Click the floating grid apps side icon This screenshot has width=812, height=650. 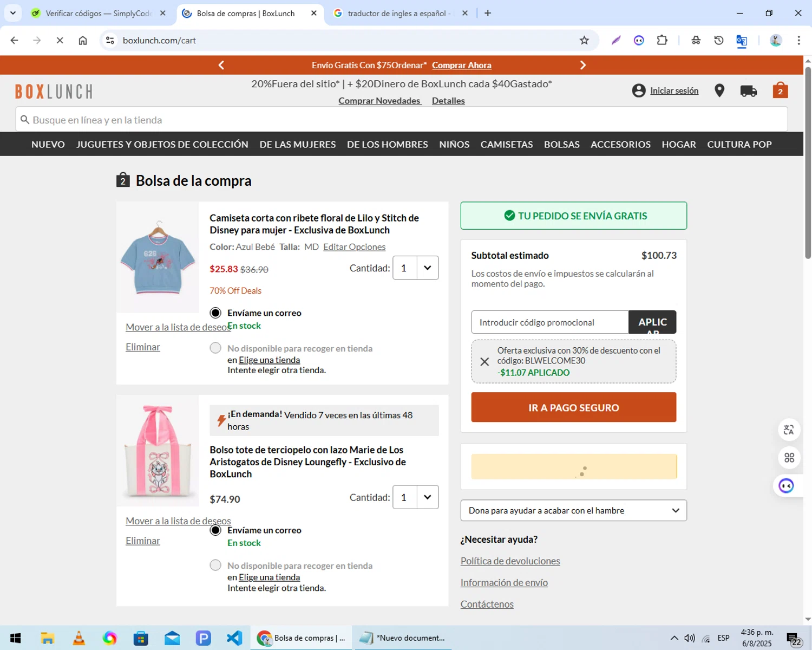pyautogui.click(x=789, y=458)
